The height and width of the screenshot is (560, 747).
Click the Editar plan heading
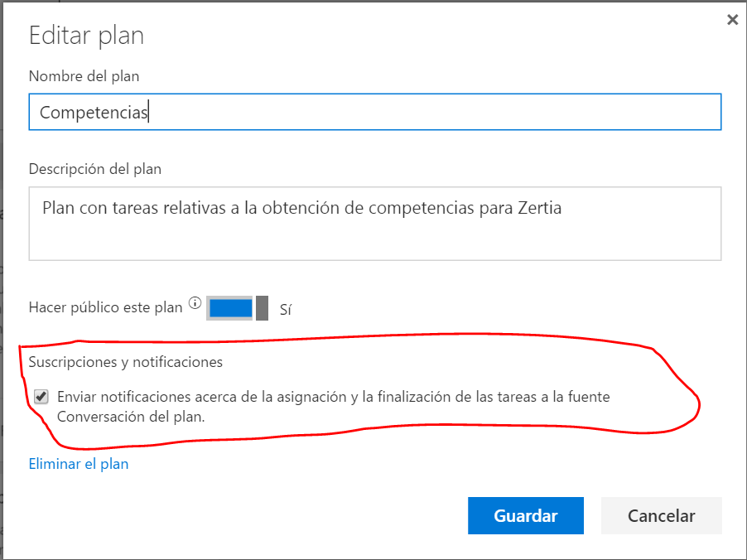(86, 36)
